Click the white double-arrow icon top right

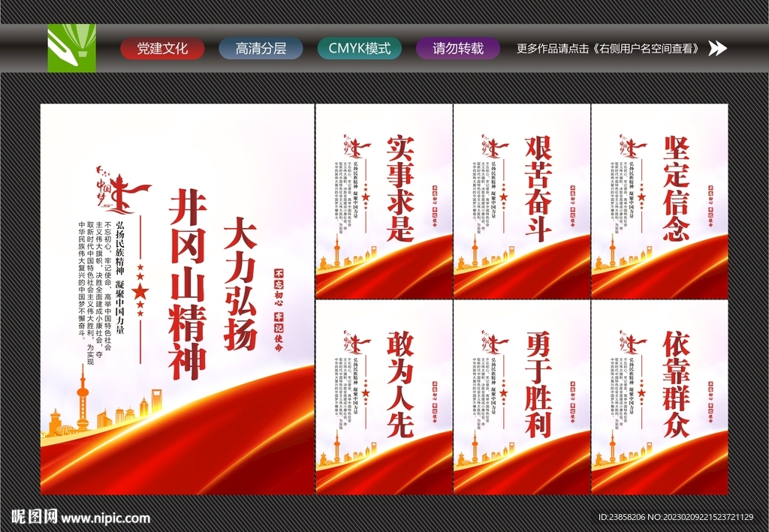tap(719, 50)
